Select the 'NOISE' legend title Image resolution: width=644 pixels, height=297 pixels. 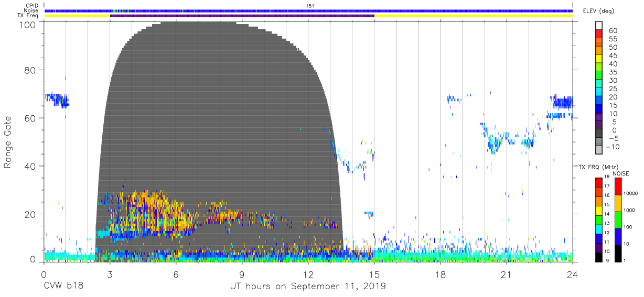point(621,173)
